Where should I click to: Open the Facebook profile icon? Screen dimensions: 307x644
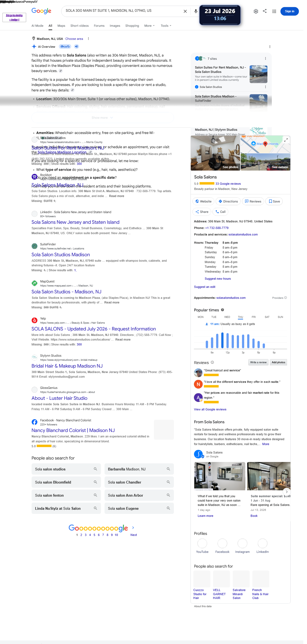[x=222, y=543]
